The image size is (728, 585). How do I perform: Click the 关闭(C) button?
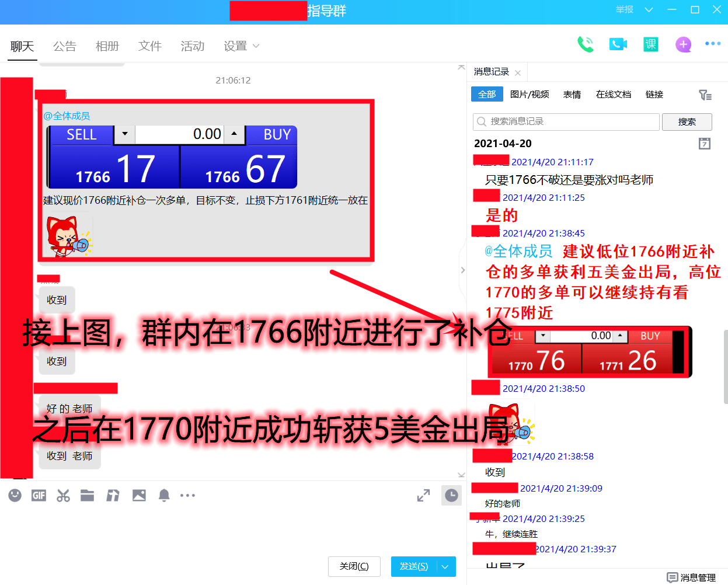tap(354, 566)
